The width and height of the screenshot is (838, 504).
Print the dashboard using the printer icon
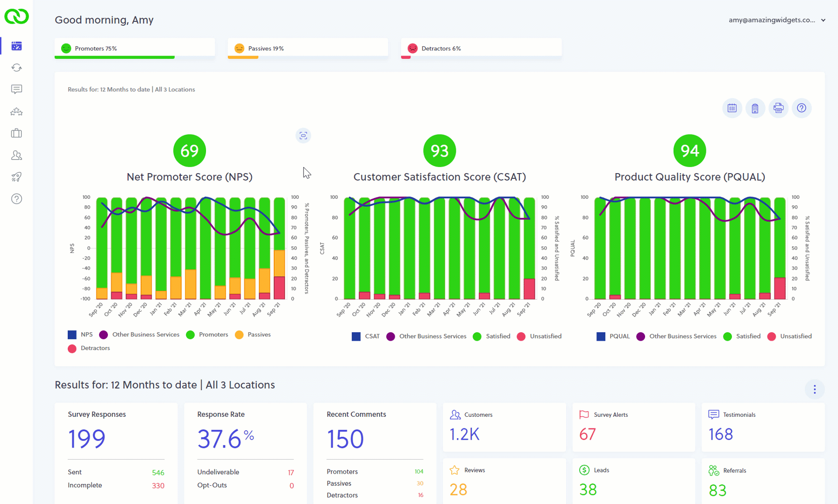pyautogui.click(x=779, y=108)
